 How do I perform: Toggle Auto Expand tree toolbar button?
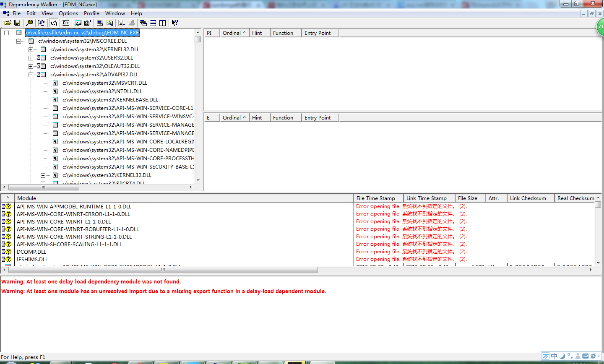41,23
